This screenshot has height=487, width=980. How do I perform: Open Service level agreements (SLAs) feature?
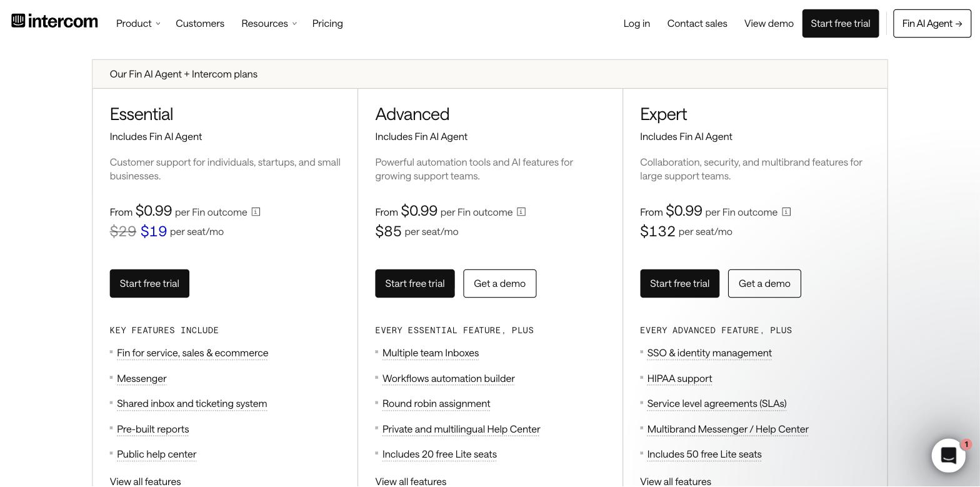(717, 404)
